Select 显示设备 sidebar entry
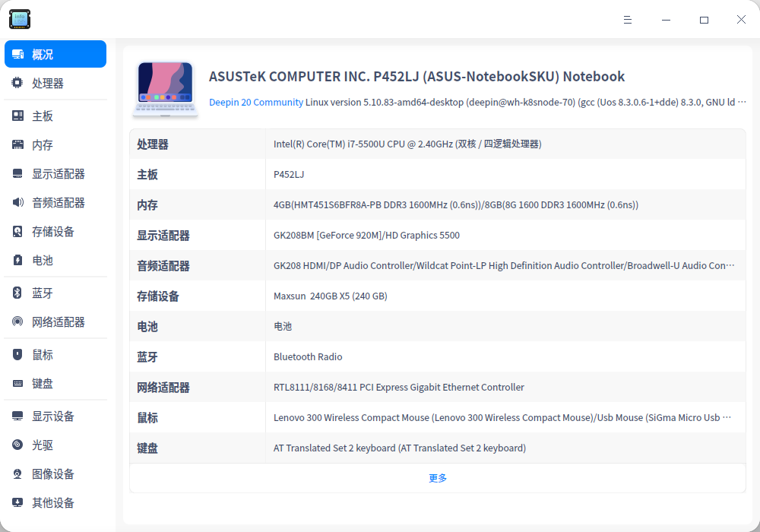Screen dimensions: 760x532 [x=55, y=416]
